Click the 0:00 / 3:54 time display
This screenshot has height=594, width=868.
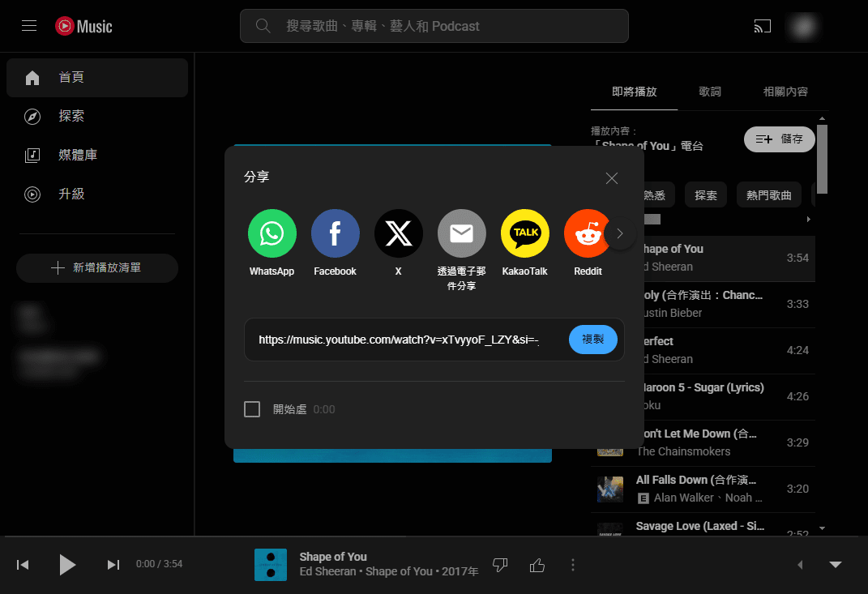click(x=160, y=564)
